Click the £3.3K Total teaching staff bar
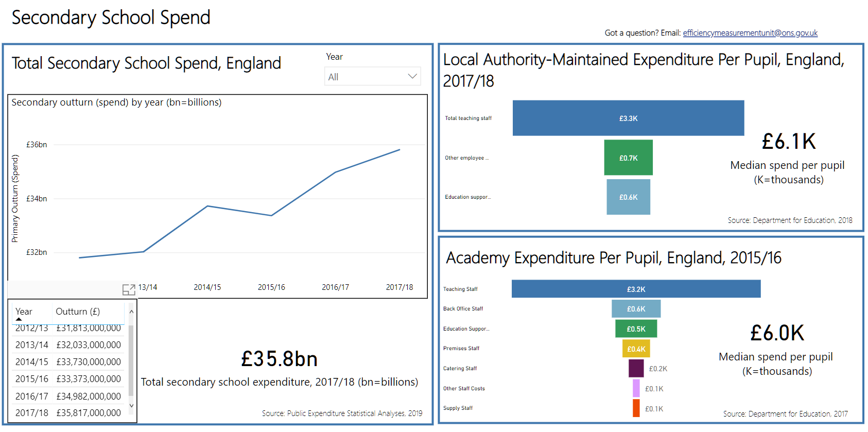The image size is (868, 432). [x=628, y=118]
